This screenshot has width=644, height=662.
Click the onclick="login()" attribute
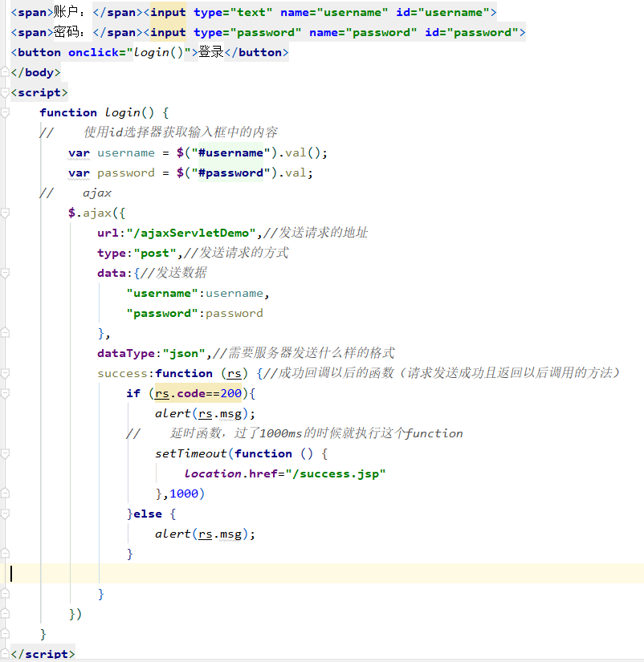tap(129, 52)
